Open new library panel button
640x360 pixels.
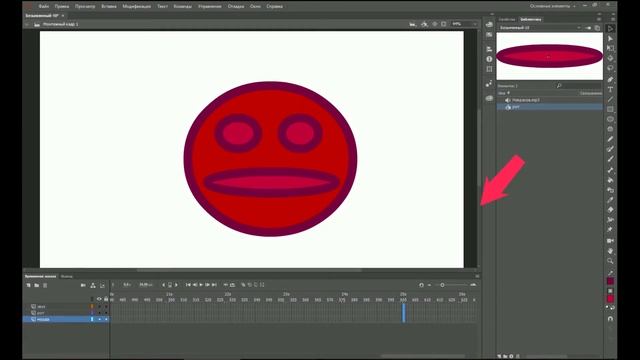coord(597,28)
